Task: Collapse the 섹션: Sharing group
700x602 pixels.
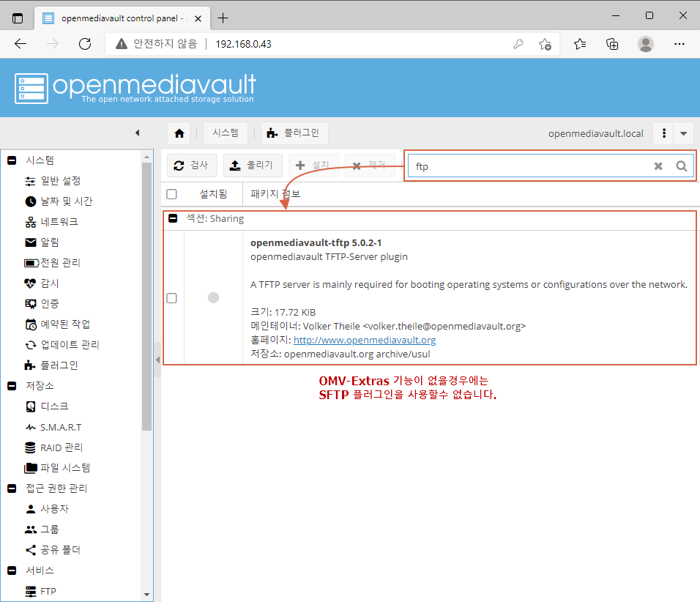Action: click(x=173, y=218)
